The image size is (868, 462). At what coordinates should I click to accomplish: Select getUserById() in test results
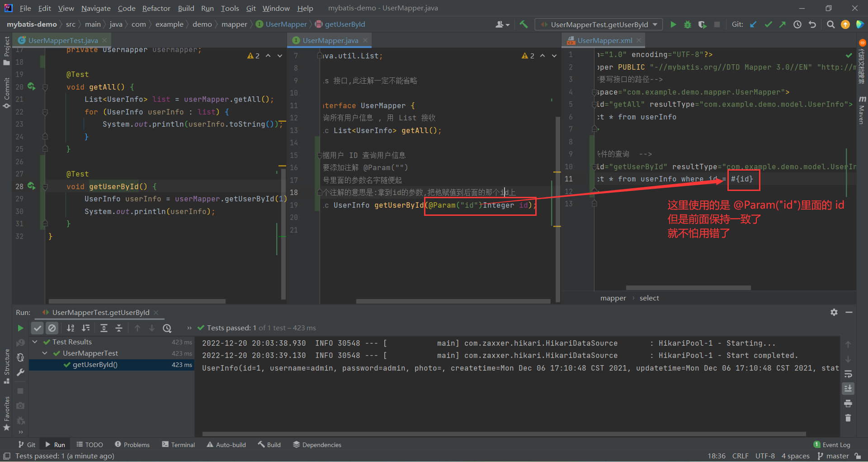[111, 365]
